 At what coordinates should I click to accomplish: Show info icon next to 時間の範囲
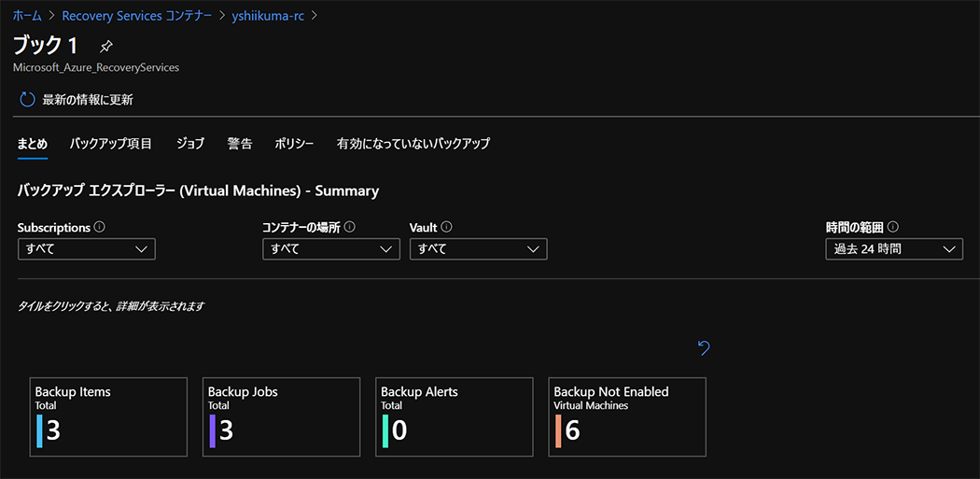tap(893, 226)
